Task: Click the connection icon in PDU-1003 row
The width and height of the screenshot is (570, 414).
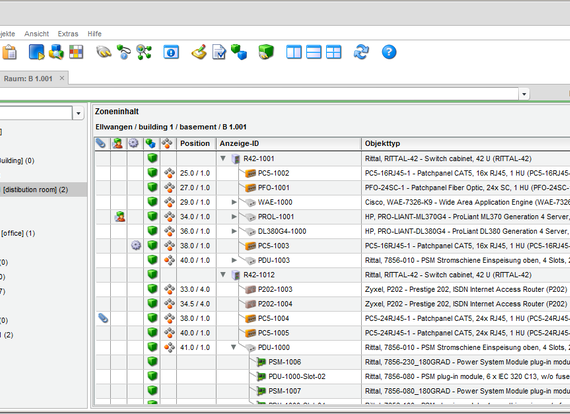Action: [x=169, y=260]
